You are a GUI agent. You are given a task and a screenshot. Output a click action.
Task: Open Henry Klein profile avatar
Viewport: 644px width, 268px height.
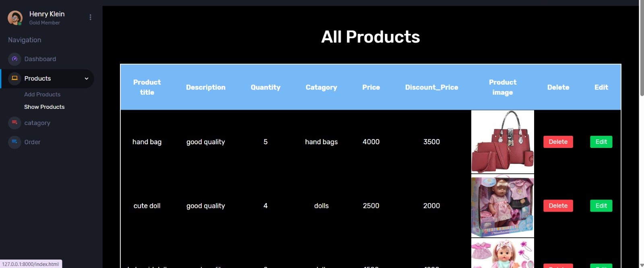(x=15, y=18)
